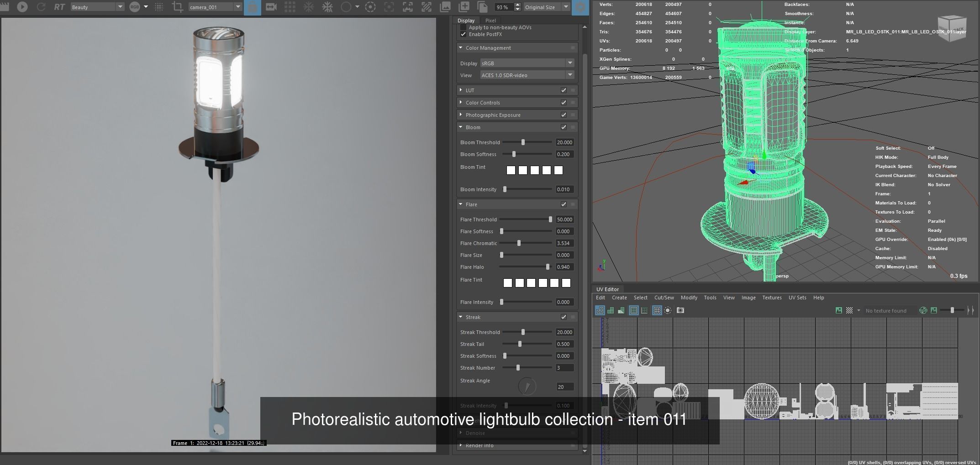This screenshot has height=465, width=980.
Task: Disable the LUT section checkbox
Action: click(564, 90)
